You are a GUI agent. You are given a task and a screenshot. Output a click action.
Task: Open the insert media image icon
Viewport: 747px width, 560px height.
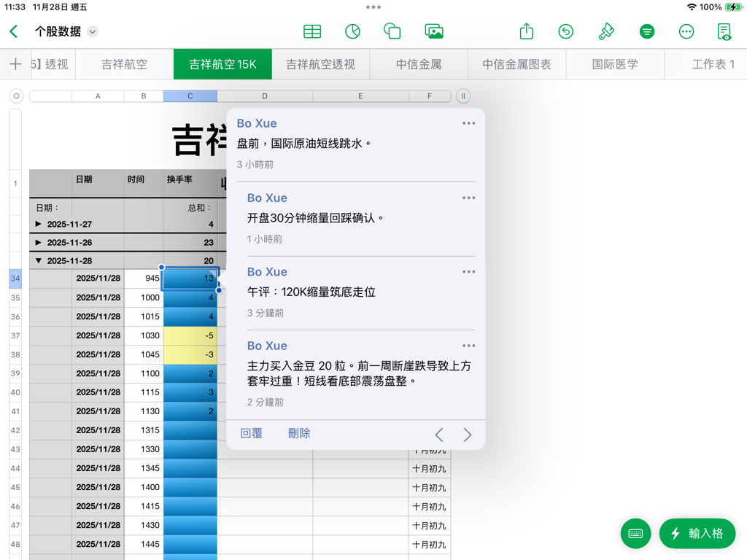click(434, 31)
